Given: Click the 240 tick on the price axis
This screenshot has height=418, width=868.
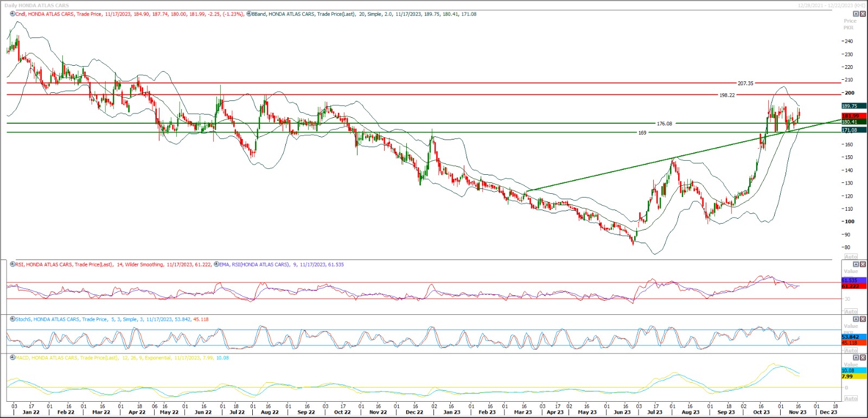Looking at the screenshot, I should pos(848,41).
